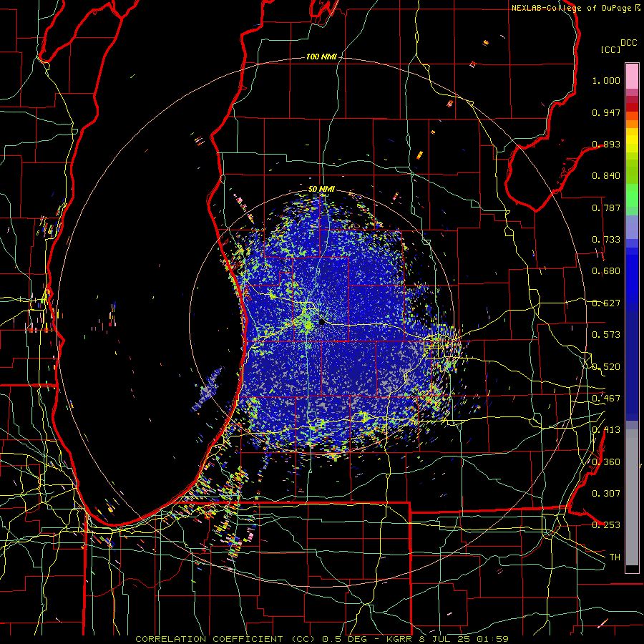Image resolution: width=644 pixels, height=644 pixels.
Task: Select the 0.467 colorbar value
Action: tap(606, 399)
